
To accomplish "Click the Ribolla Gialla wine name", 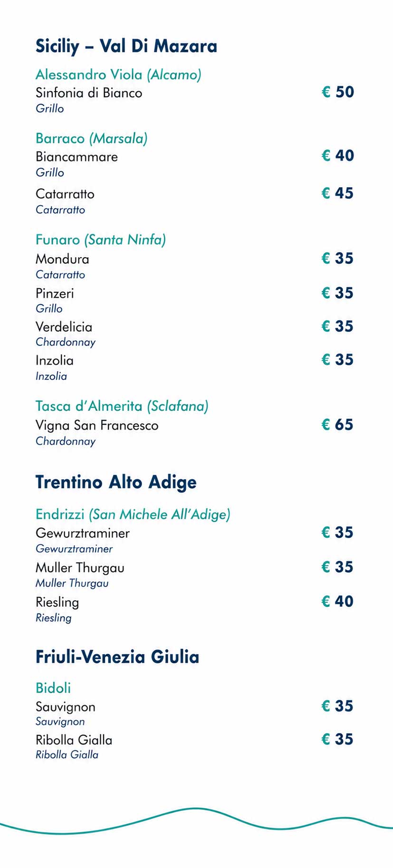I will pyautogui.click(x=74, y=740).
